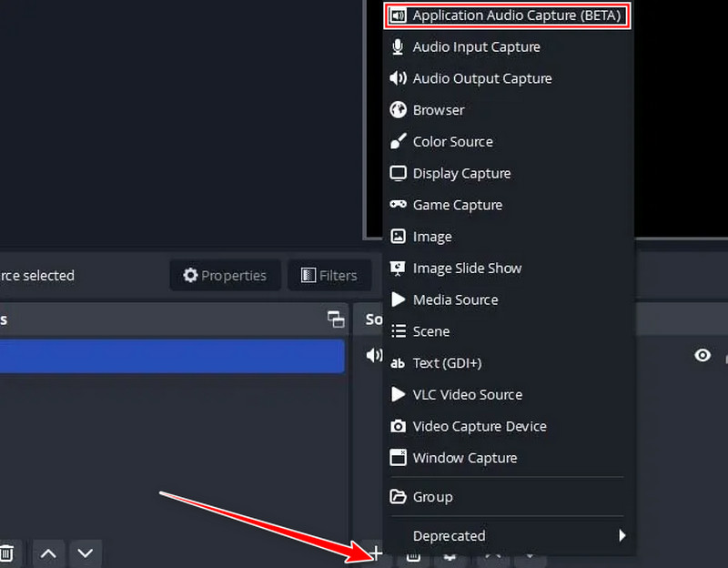Click the speaker icon next to Audio Output Capture

click(x=398, y=78)
